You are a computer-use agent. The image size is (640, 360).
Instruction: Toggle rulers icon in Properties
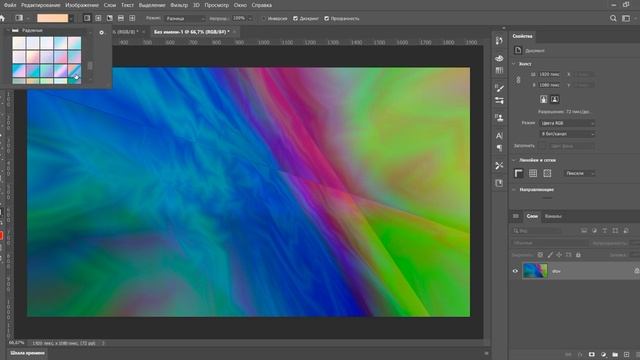click(518, 173)
